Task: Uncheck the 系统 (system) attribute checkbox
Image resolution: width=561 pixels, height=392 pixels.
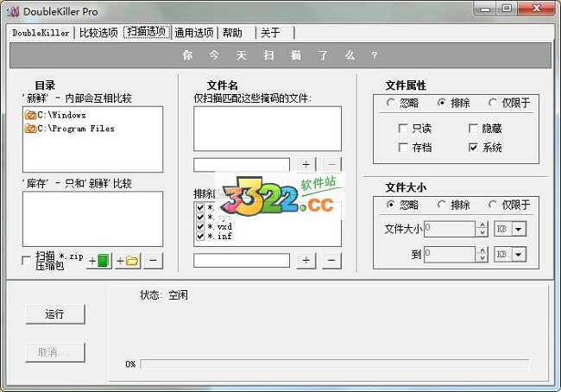Action: click(x=473, y=147)
